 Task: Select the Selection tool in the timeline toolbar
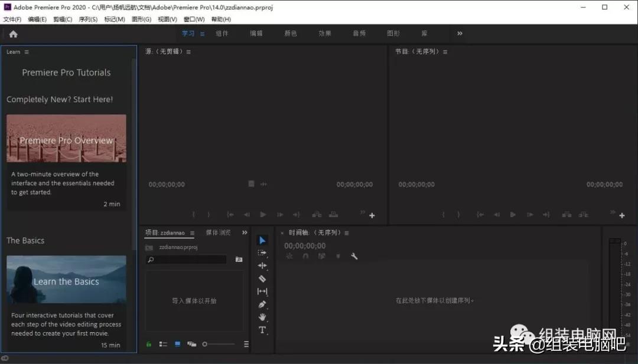[x=262, y=240]
